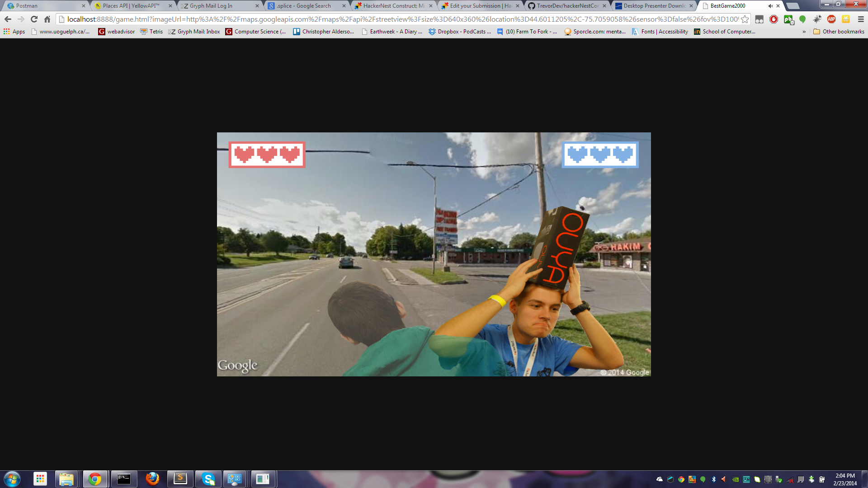Open Chrome hamburger menu
Screen dimensions: 868x488
[861, 19]
